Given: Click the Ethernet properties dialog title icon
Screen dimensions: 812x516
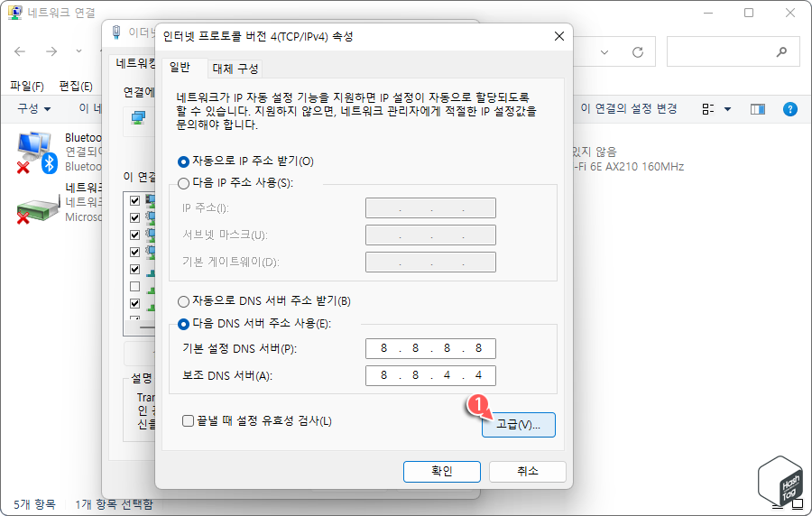Looking at the screenshot, I should click(116, 32).
